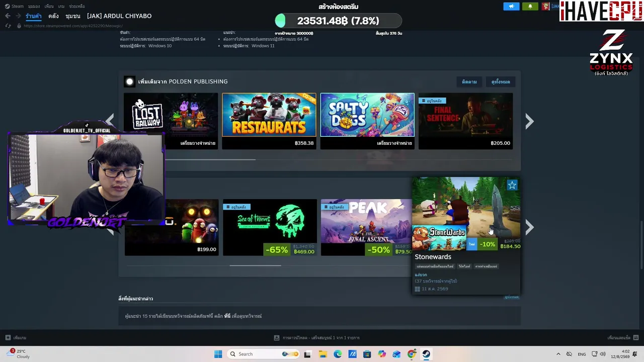Click the Polden Publishing round logo
Screen dimensions: 644x362
130,81
